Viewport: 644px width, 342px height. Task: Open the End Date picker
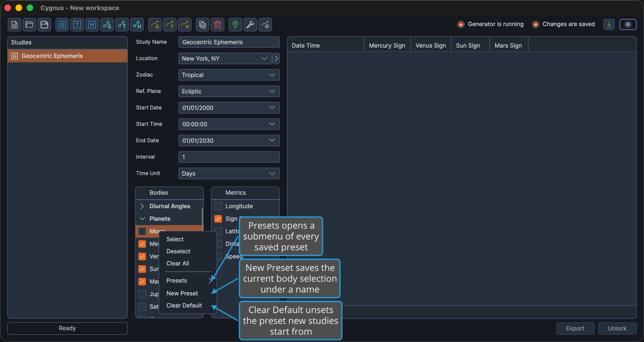[229, 141]
